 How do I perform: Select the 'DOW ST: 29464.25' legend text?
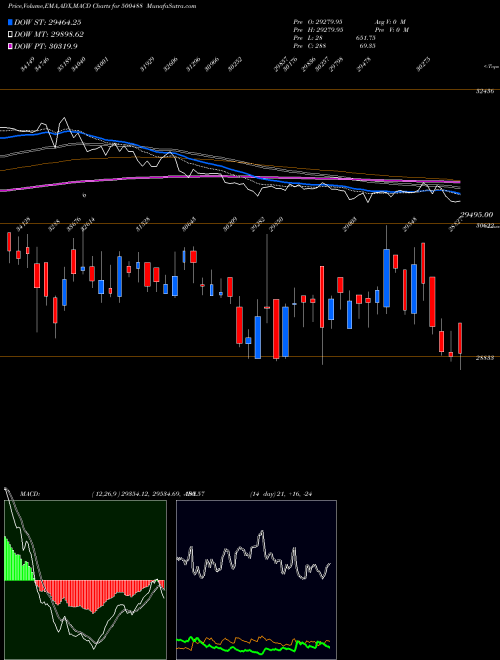(x=48, y=22)
